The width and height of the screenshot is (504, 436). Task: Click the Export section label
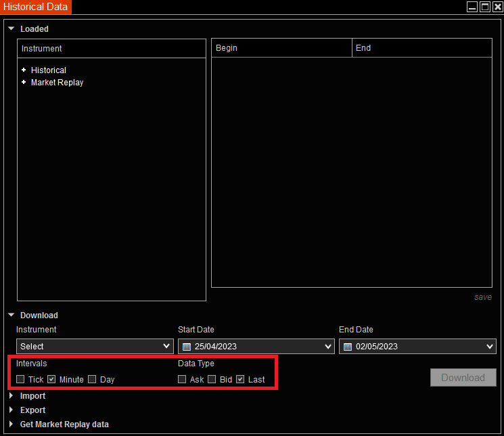click(x=32, y=410)
